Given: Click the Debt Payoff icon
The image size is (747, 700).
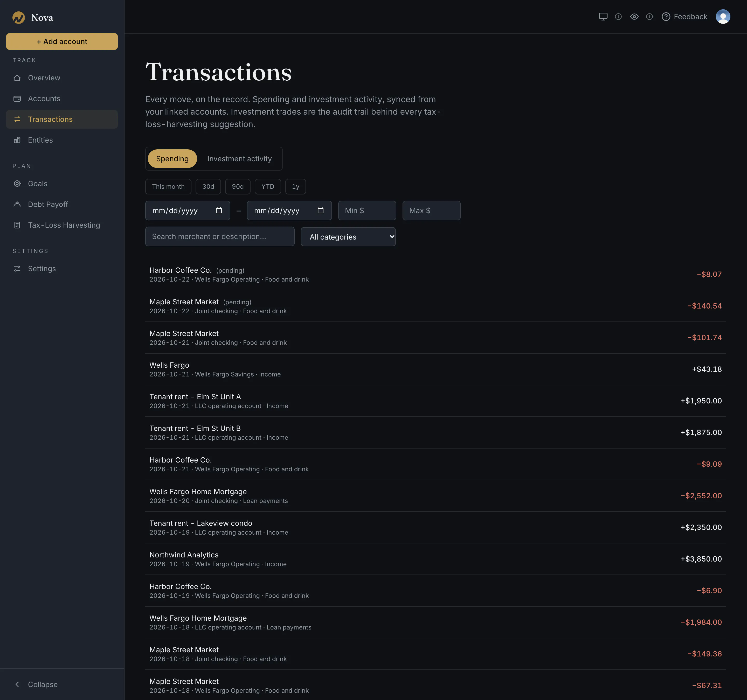Looking at the screenshot, I should [17, 204].
